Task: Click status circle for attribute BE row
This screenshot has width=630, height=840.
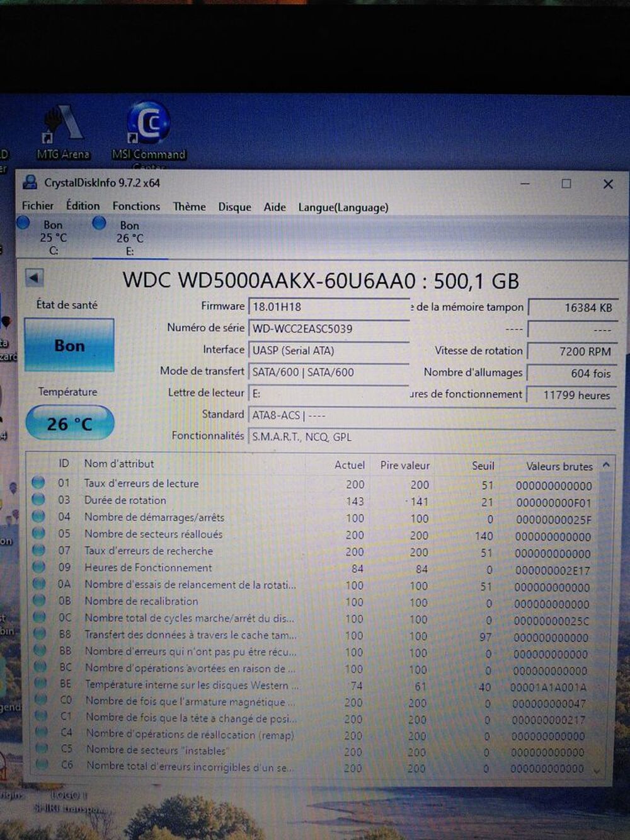Action: click(x=41, y=683)
